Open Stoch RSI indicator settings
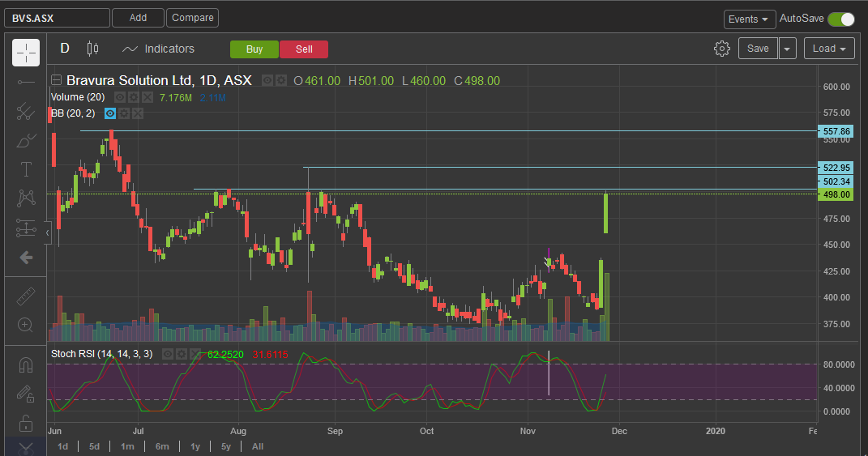This screenshot has height=456, width=868. [182, 354]
